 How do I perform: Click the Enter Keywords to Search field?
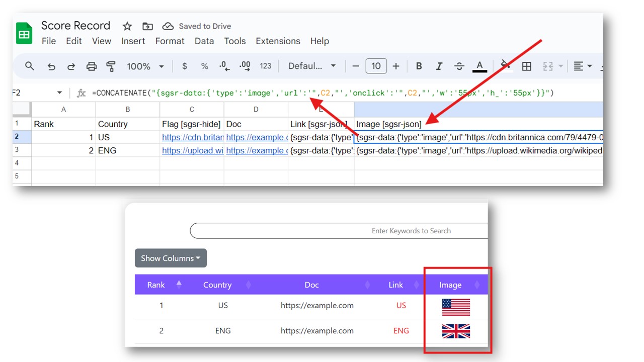tap(339, 231)
